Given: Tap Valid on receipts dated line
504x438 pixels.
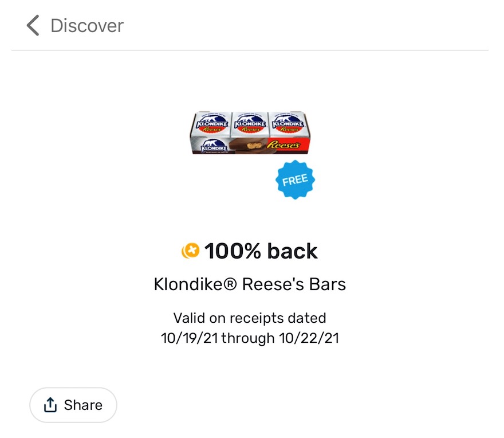Looking at the screenshot, I should 250,318.
